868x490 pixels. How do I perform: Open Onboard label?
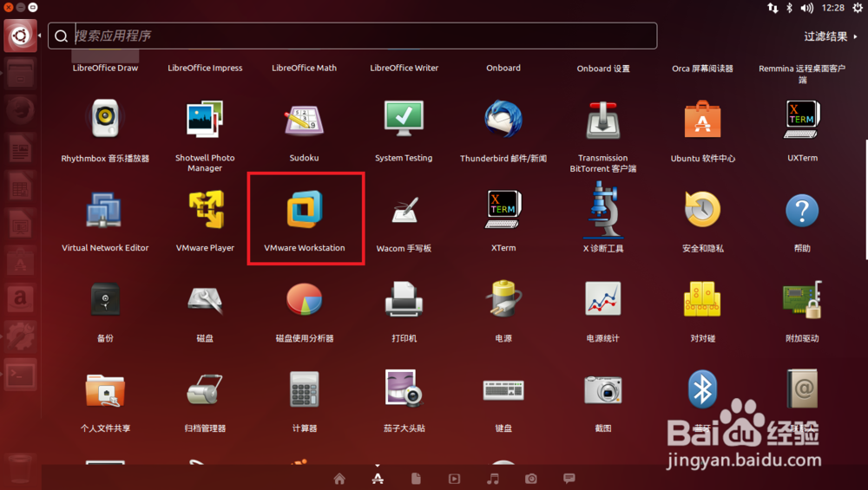click(x=503, y=68)
